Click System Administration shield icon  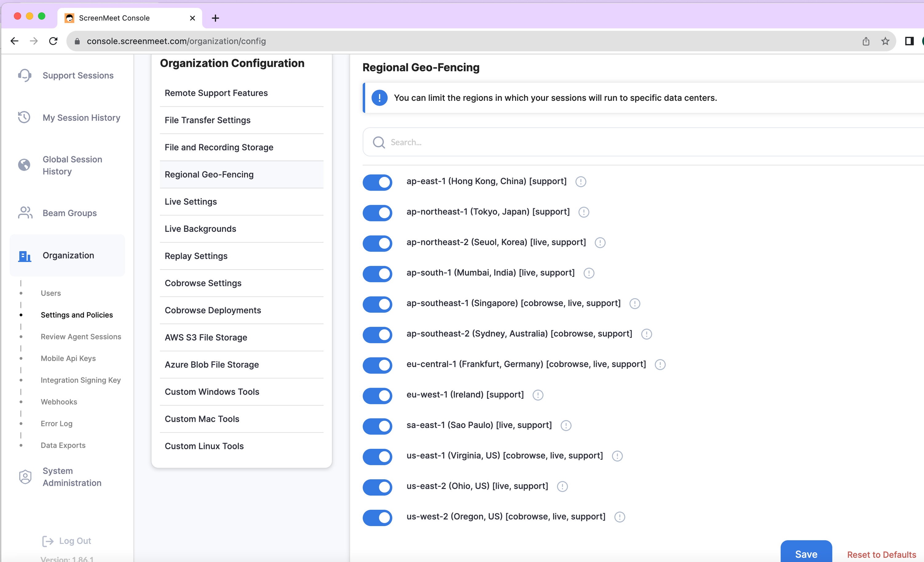click(25, 477)
